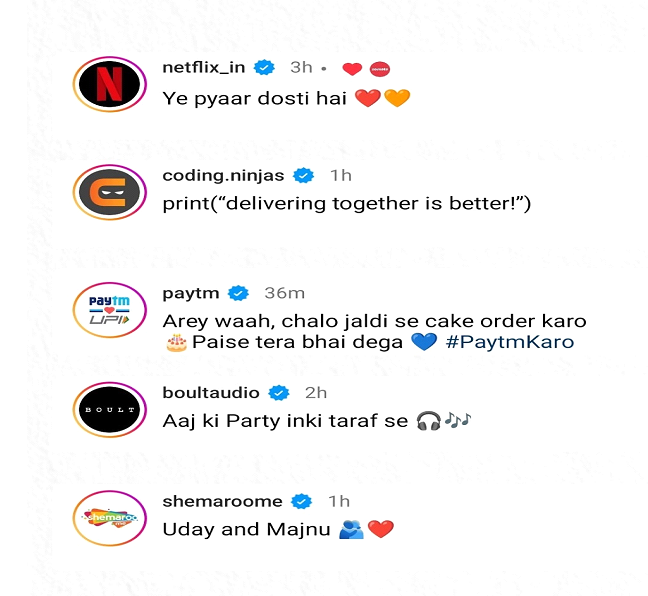Click verified checkmark beside boultaudio
This screenshot has height=596, width=648.
click(279, 393)
